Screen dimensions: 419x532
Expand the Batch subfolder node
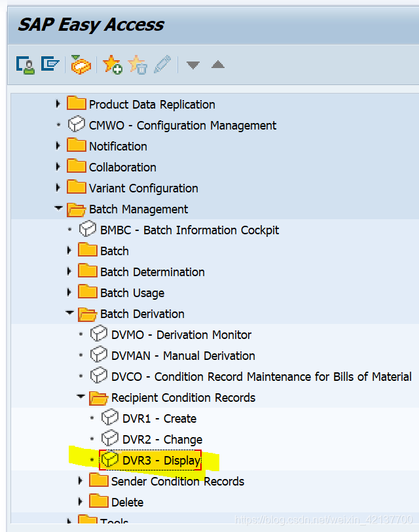[x=69, y=251]
